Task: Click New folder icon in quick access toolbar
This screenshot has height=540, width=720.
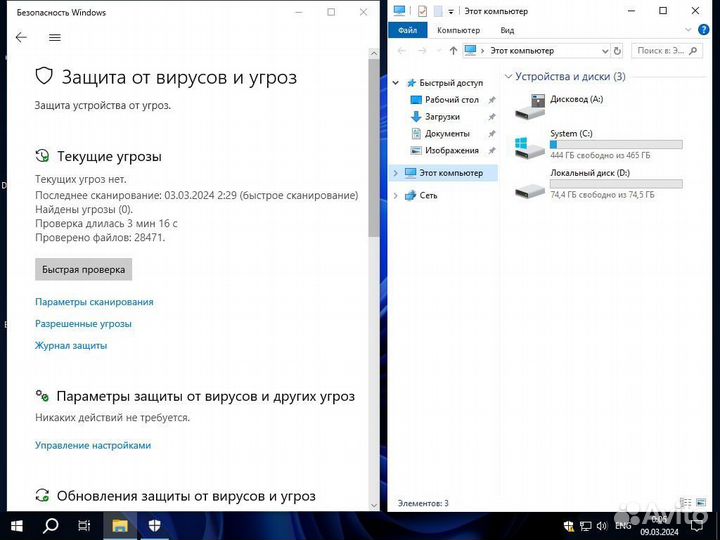Action: [438, 11]
